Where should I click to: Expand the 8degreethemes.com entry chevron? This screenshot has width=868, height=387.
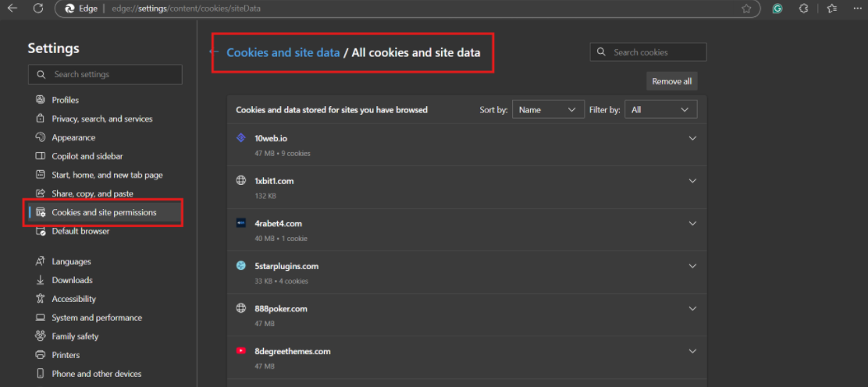pyautogui.click(x=692, y=351)
